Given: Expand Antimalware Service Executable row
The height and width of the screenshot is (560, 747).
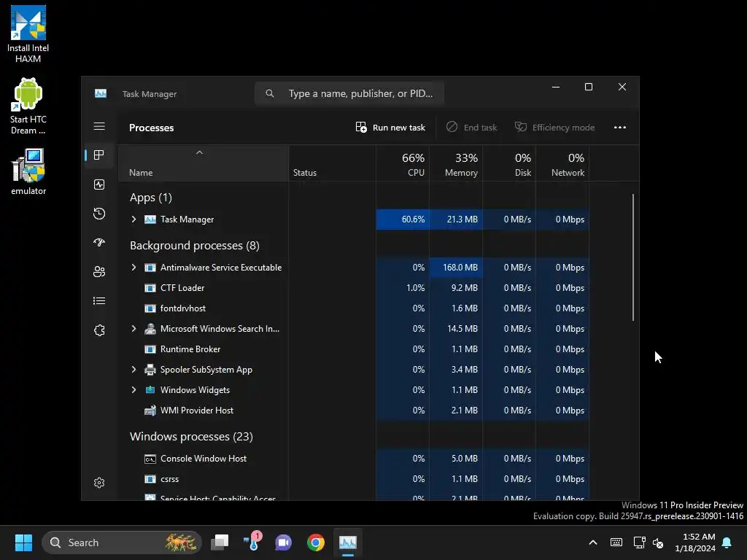Looking at the screenshot, I should coord(134,267).
